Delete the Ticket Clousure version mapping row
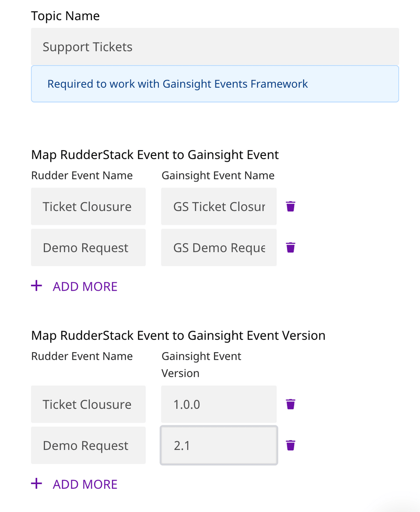 [290, 404]
